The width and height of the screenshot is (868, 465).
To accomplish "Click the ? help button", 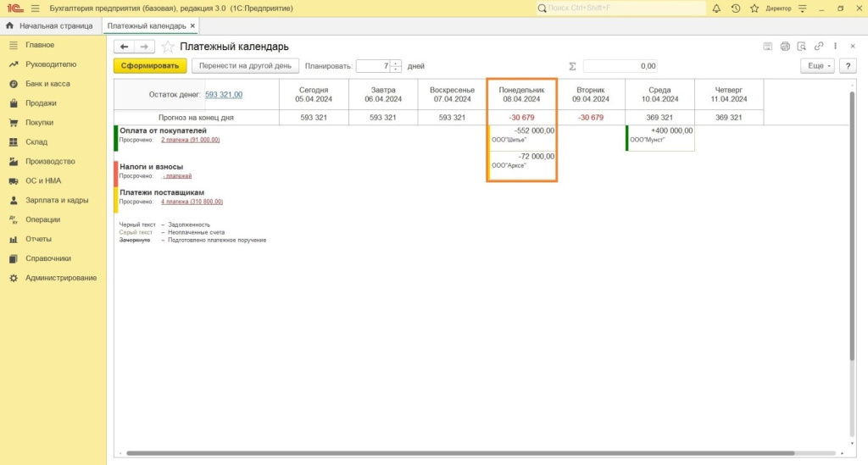I will coord(847,66).
